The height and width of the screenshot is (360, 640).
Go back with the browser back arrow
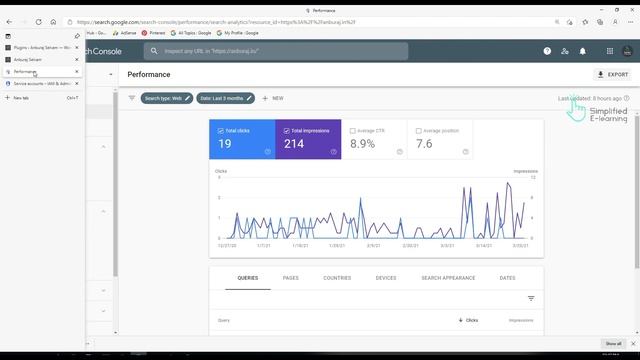[x=9, y=22]
